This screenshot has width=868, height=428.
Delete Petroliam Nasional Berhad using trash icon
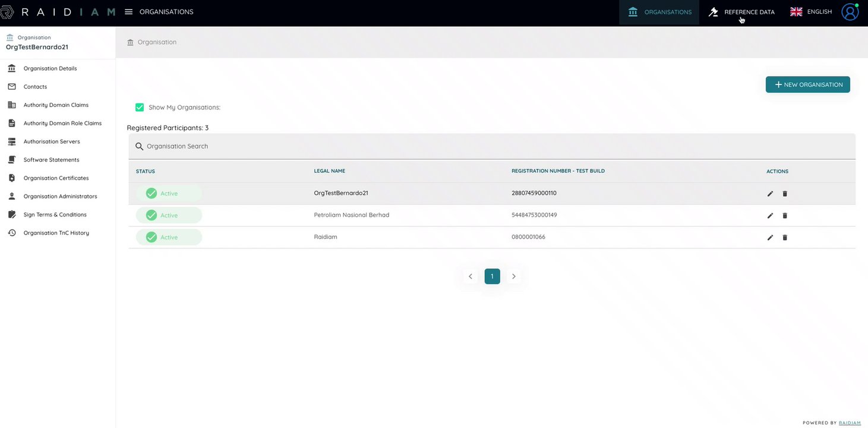coord(784,216)
